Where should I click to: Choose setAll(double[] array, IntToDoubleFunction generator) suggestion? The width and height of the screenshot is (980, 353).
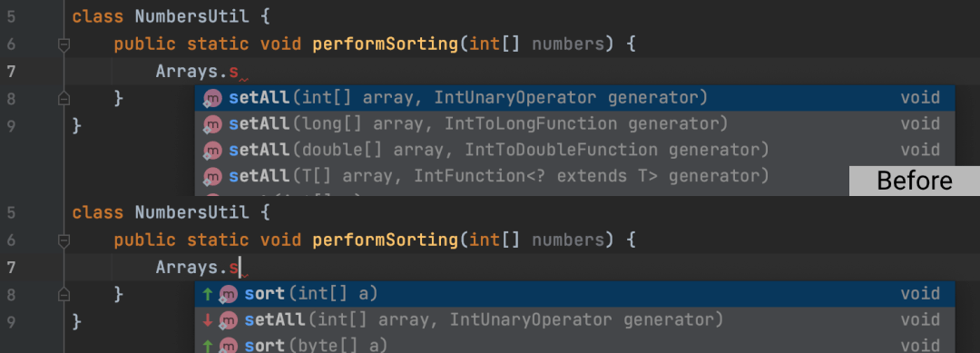tap(575, 151)
